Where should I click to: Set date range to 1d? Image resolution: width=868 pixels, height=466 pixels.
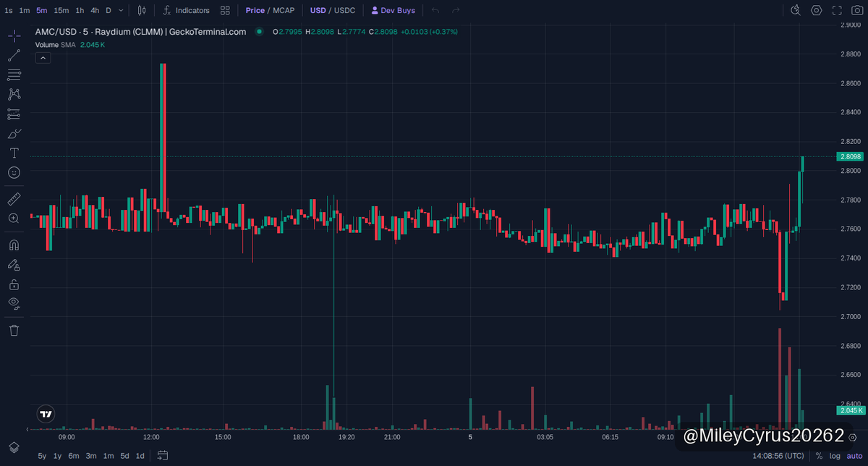(140, 456)
